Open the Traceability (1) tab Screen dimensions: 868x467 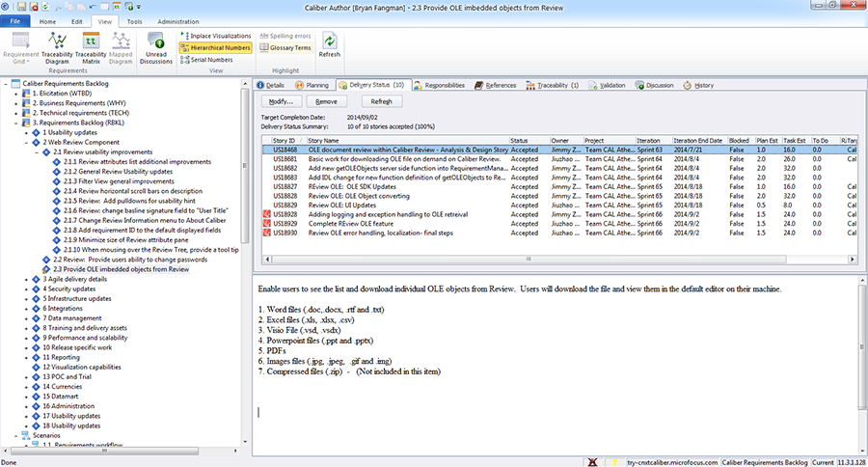pos(553,85)
